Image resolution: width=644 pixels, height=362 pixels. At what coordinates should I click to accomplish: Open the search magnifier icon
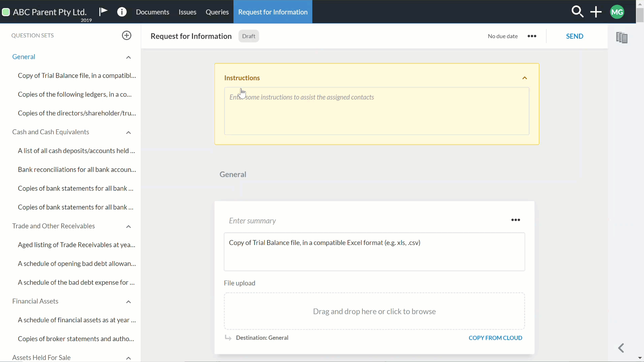pos(577,12)
